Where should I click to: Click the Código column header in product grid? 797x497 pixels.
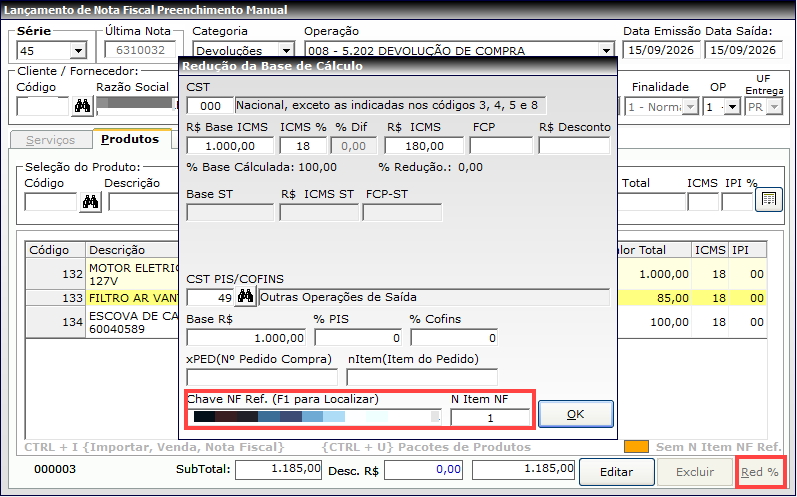56,250
